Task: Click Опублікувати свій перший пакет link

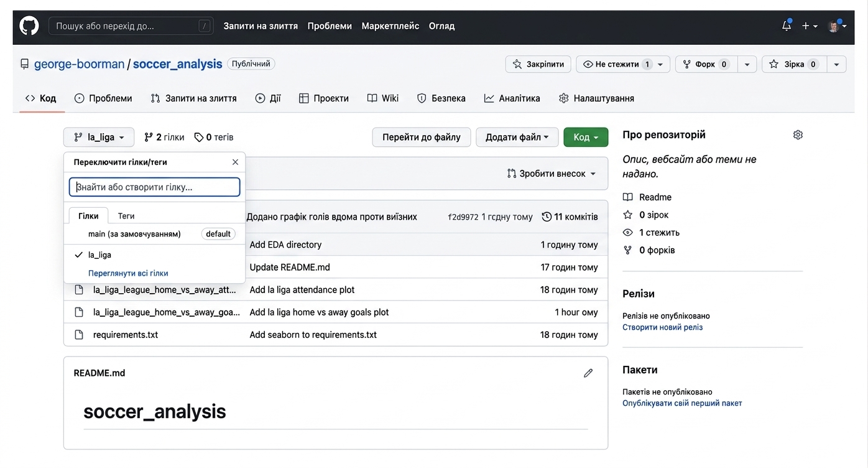Action: (682, 403)
